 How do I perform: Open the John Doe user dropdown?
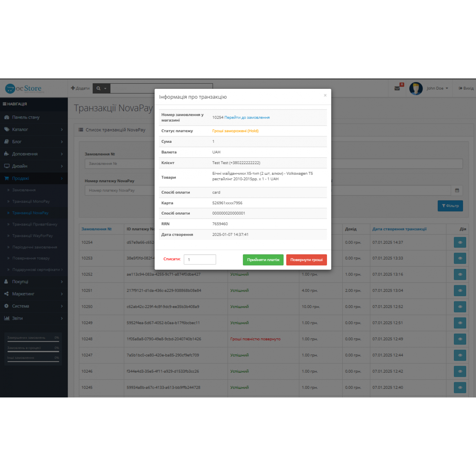(x=437, y=88)
